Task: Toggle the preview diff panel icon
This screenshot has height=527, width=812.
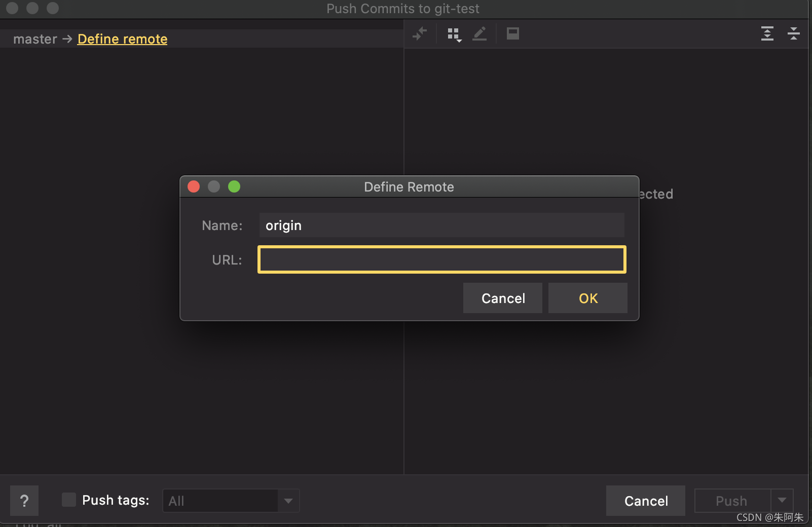Action: [x=513, y=33]
